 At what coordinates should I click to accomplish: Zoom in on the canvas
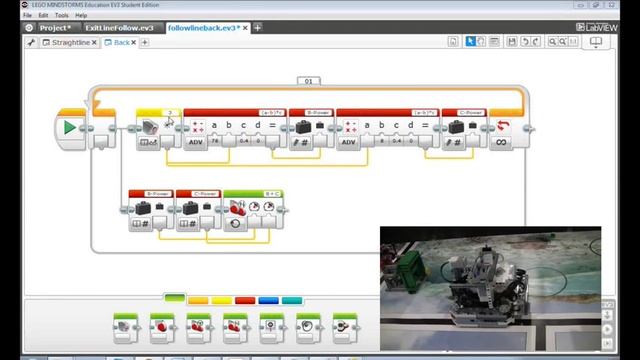[x=562, y=41]
